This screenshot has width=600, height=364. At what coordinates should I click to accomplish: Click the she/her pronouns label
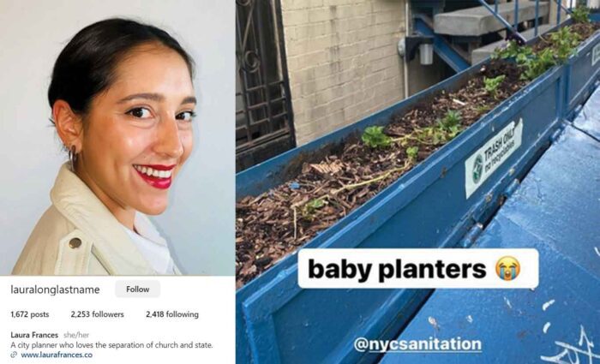pos(76,335)
